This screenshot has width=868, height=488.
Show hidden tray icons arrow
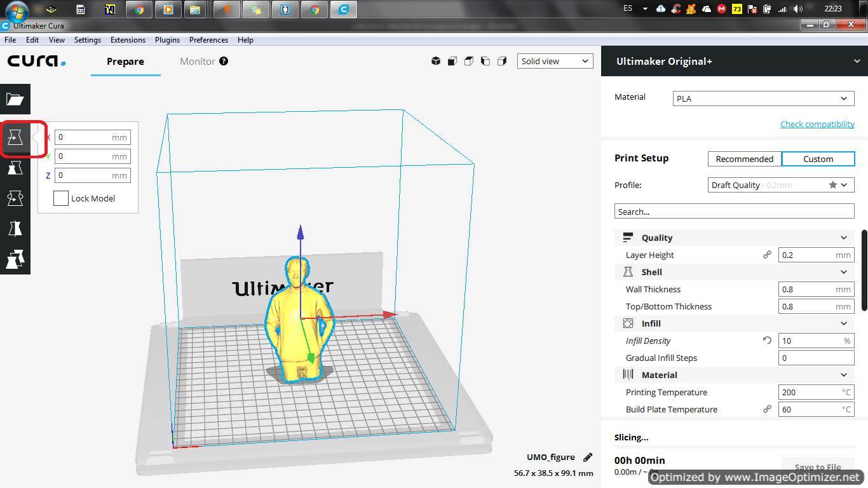(x=645, y=9)
